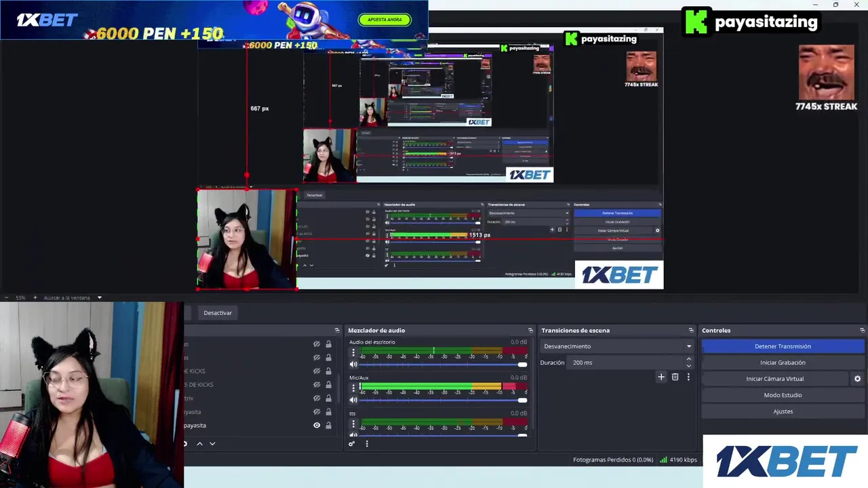Unlock the payasita source with the active eye
Screen dimensions: 868x488
coord(328,426)
